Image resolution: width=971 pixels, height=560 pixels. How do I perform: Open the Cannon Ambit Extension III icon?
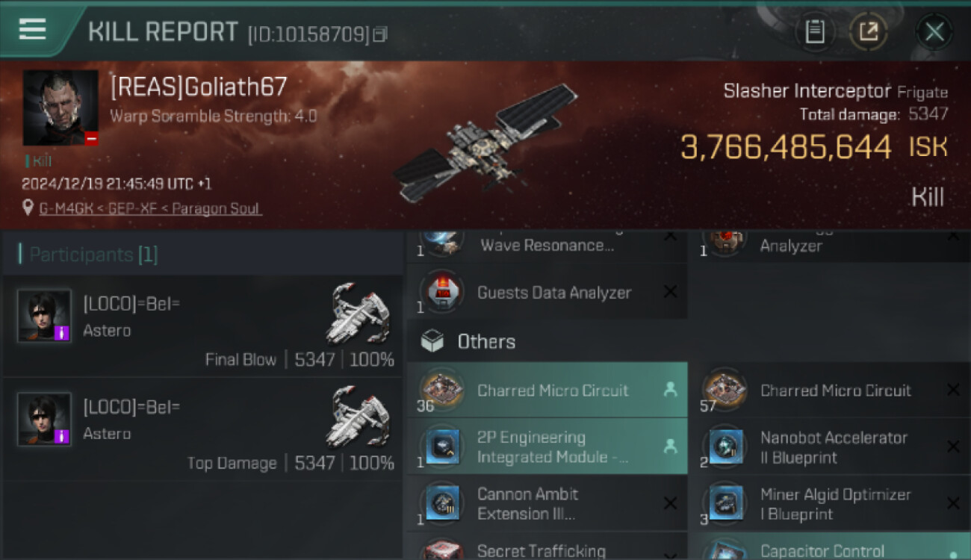tap(442, 503)
